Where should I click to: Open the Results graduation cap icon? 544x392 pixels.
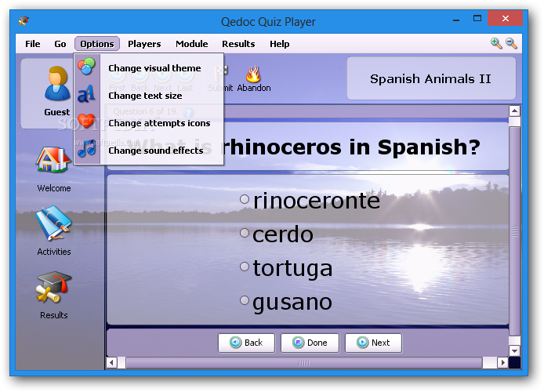[54, 288]
